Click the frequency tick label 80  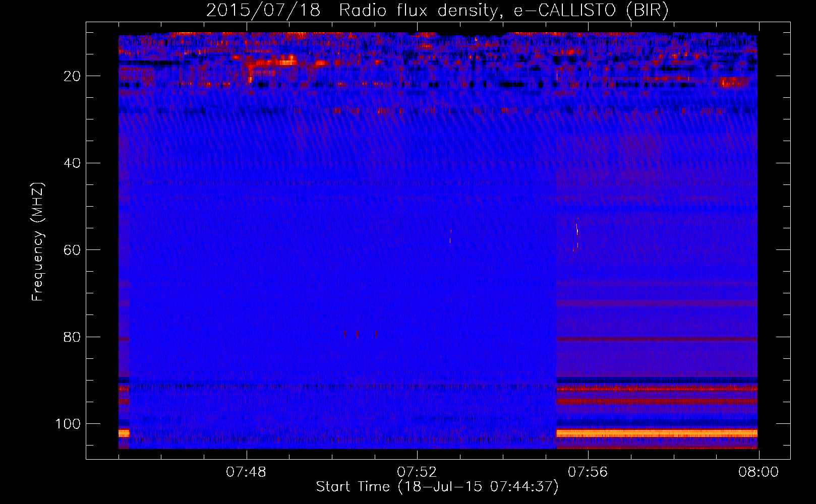[73, 337]
